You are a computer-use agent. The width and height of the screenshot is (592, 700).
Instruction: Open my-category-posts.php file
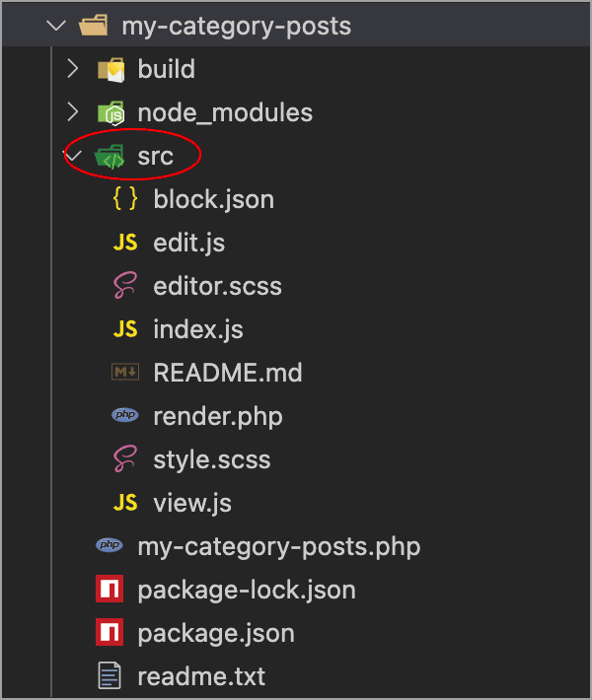coord(279,547)
